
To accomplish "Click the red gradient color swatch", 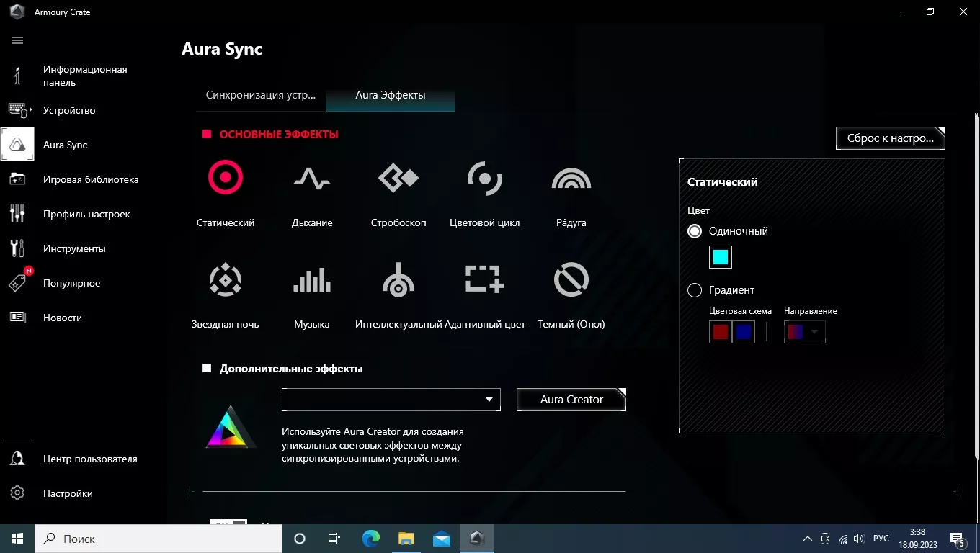I will point(721,332).
